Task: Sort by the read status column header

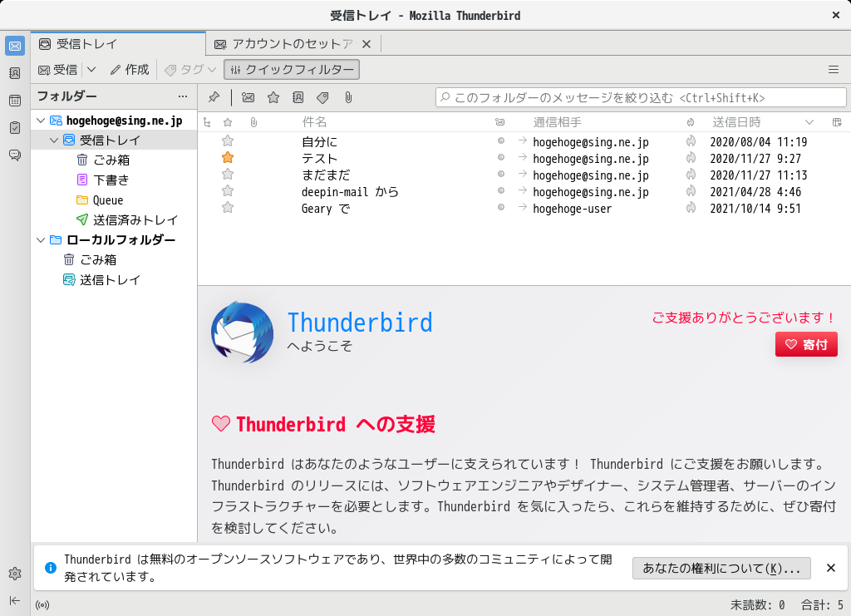Action: click(499, 123)
